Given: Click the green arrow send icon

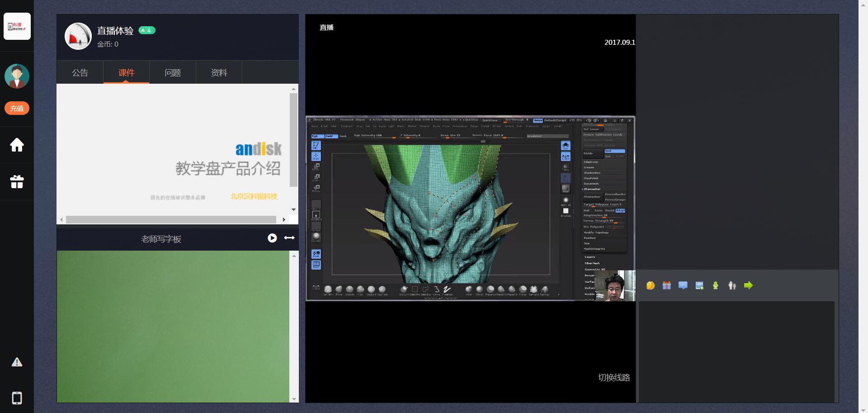Looking at the screenshot, I should click(x=748, y=285).
